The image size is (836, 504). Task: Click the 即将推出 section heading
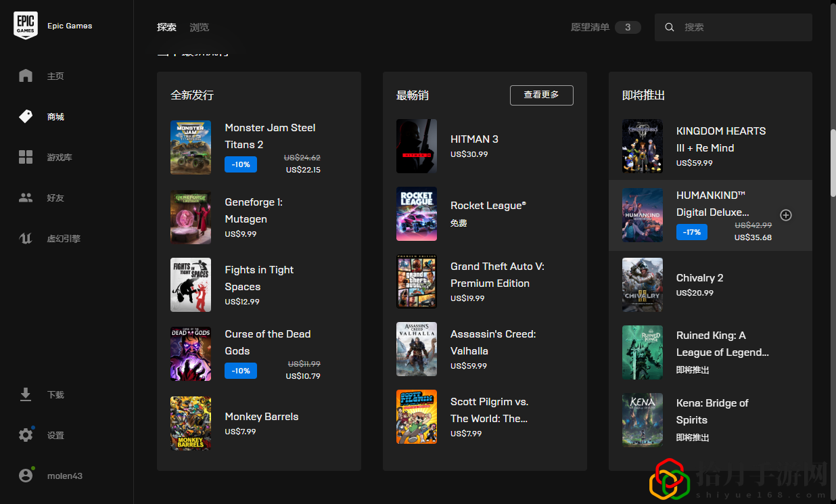(643, 95)
